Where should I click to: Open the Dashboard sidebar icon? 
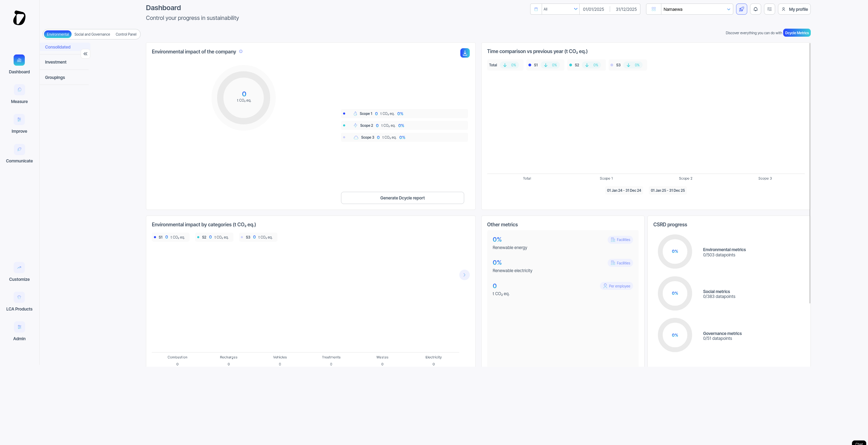coord(19,60)
